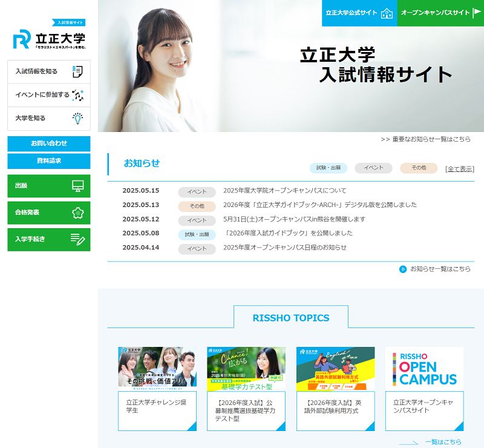Click the 試験・出願 tag on 2025.05.08 row

197,235
